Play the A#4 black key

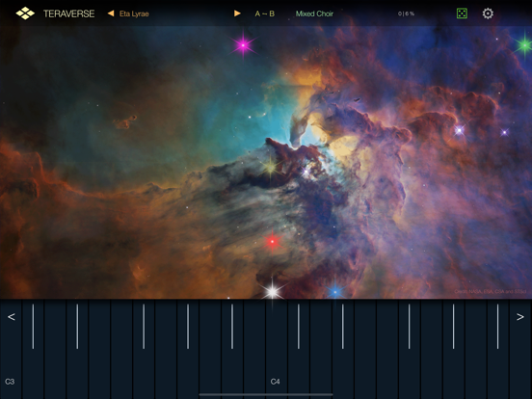click(x=497, y=350)
